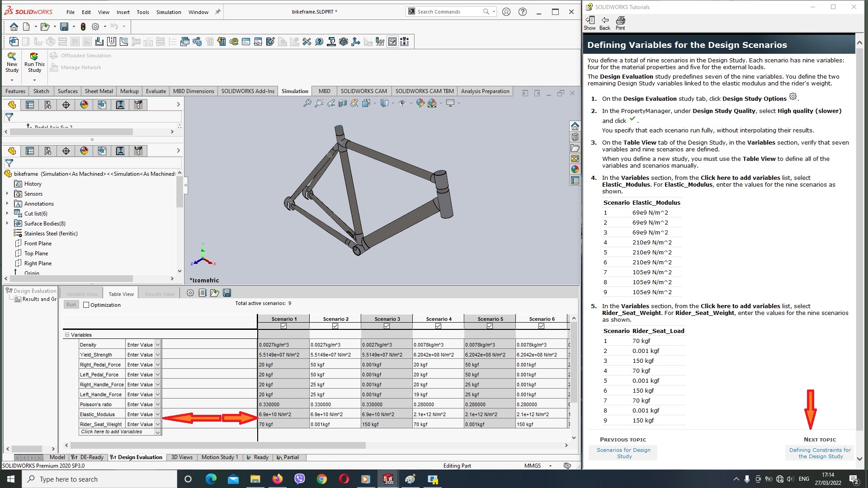Image resolution: width=868 pixels, height=488 pixels.
Task: Expand the Surface Bodies(8) tree item
Action: coord(7,223)
